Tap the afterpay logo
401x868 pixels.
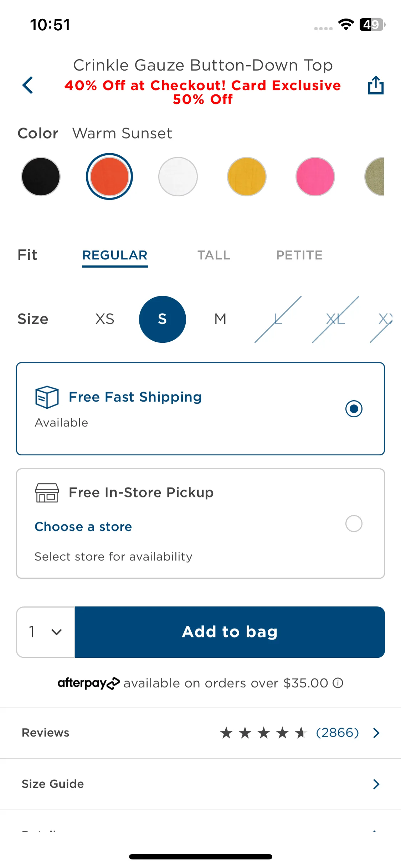pos(89,683)
